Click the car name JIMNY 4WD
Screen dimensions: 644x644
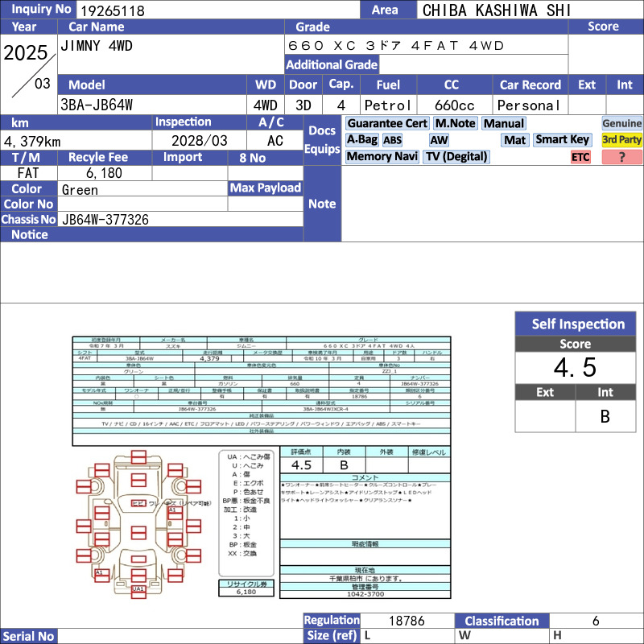[97, 45]
